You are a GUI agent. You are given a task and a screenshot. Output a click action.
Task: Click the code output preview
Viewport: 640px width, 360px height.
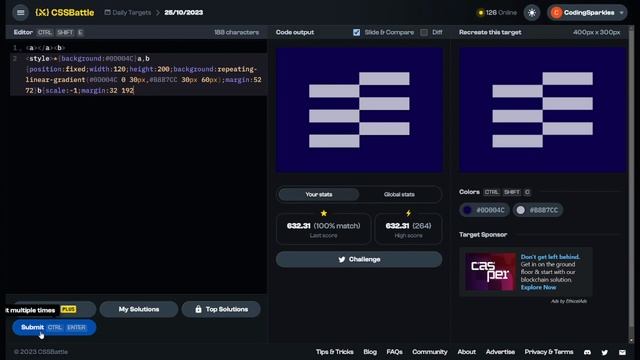tap(359, 110)
